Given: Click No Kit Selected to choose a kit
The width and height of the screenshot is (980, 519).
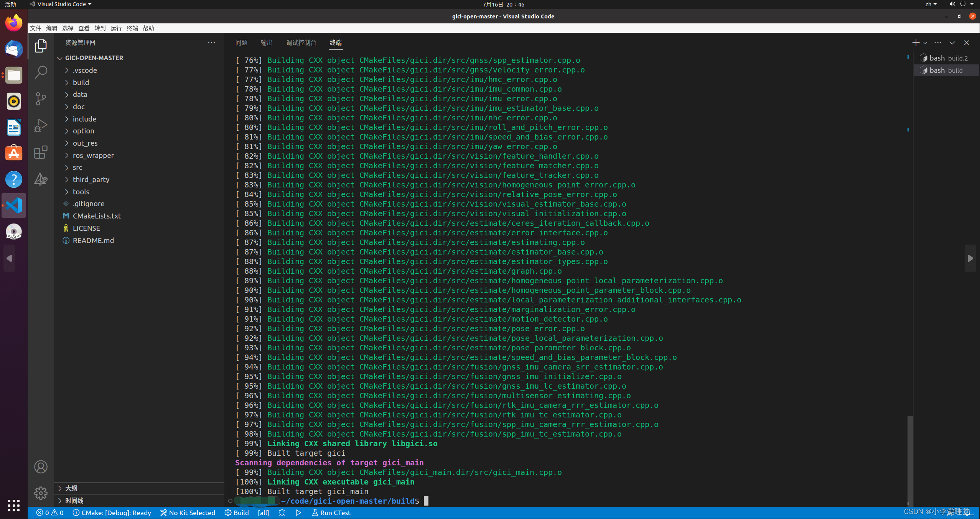Looking at the screenshot, I should click(x=188, y=512).
